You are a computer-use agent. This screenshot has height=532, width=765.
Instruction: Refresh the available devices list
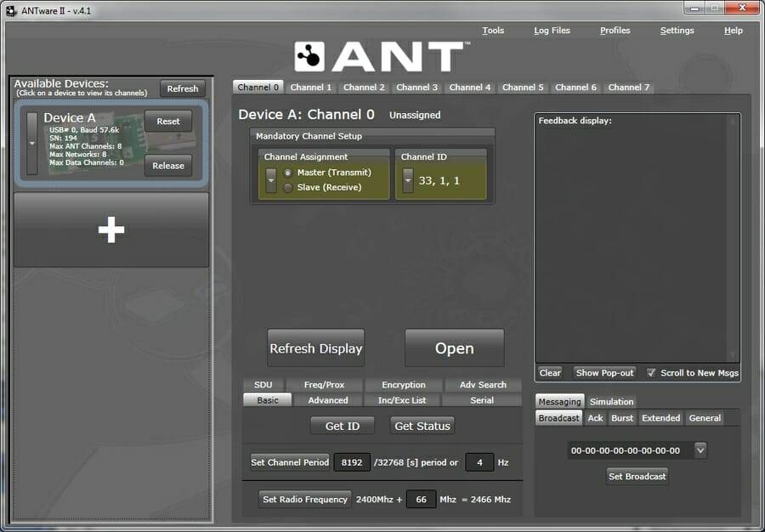click(182, 88)
